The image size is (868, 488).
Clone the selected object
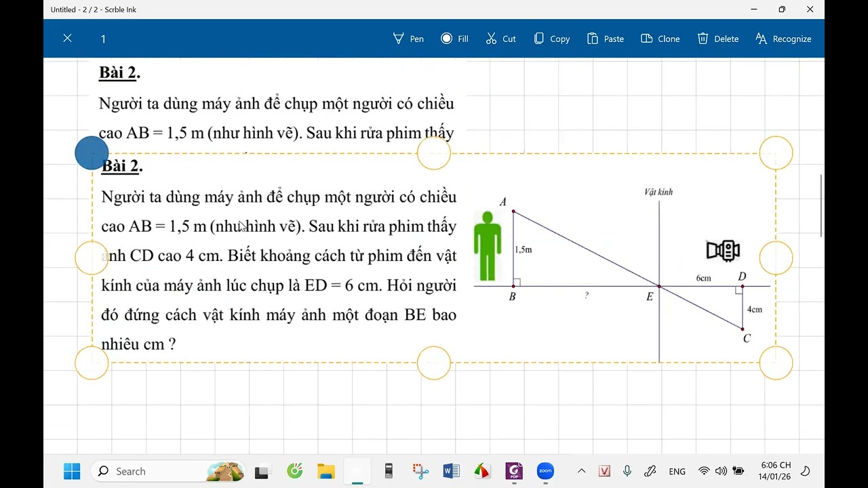pyautogui.click(x=660, y=39)
